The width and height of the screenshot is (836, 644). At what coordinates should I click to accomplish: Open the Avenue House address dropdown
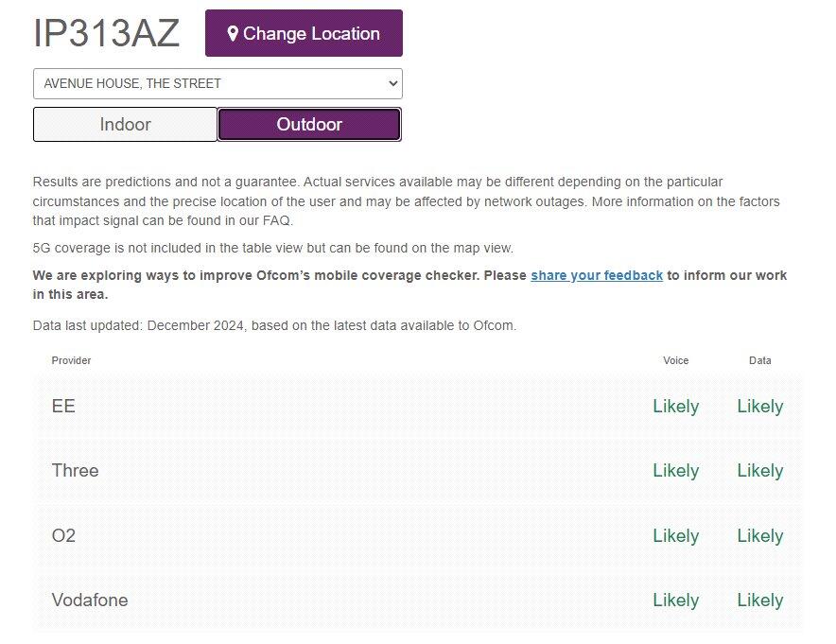click(218, 83)
